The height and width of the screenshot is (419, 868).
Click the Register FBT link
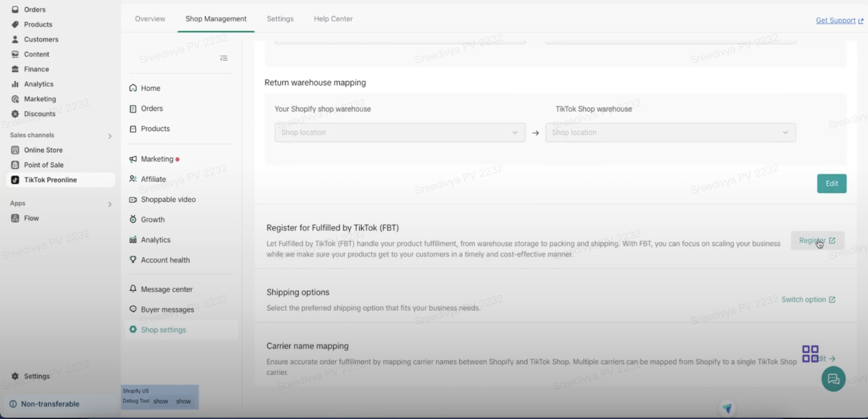(x=817, y=240)
